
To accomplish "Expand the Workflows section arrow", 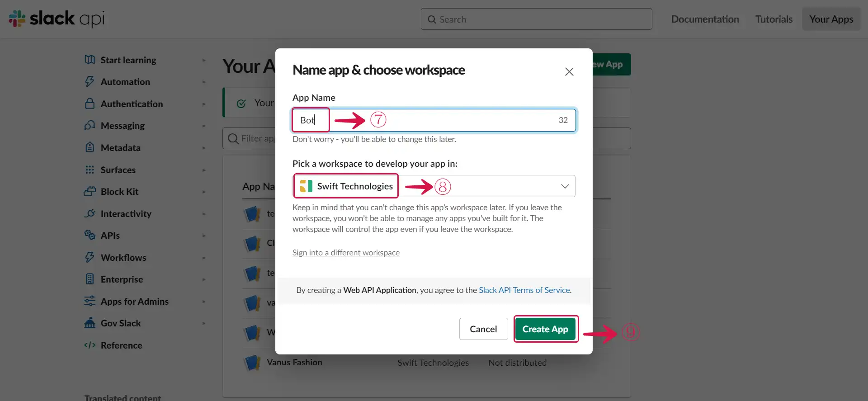I will click(204, 258).
